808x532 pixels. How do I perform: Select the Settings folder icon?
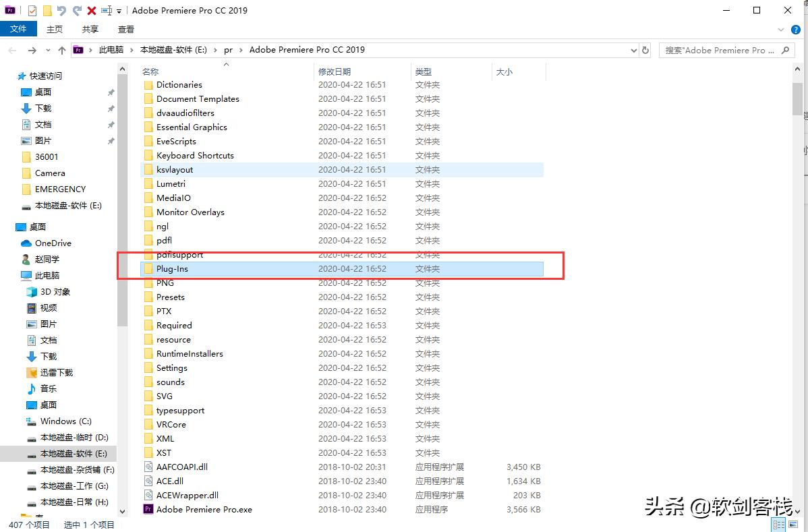coord(148,367)
